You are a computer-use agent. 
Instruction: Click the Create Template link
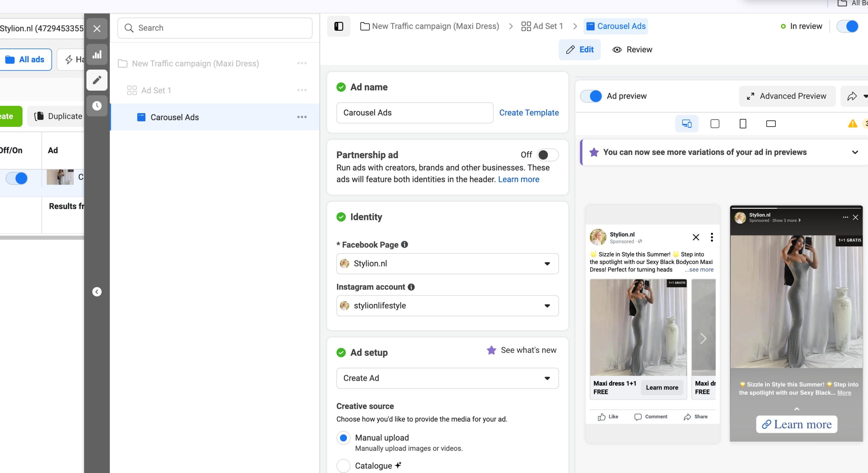[x=529, y=113]
